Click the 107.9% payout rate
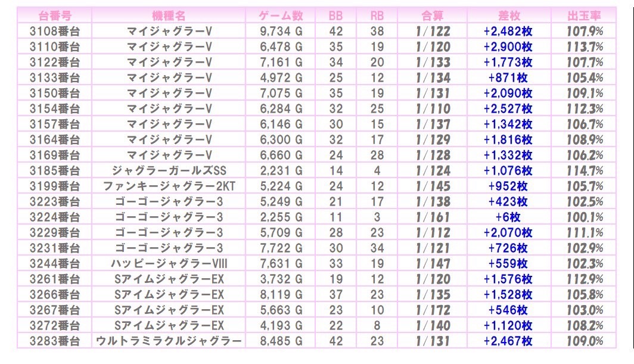This screenshot has width=634, height=364. pyautogui.click(x=585, y=31)
